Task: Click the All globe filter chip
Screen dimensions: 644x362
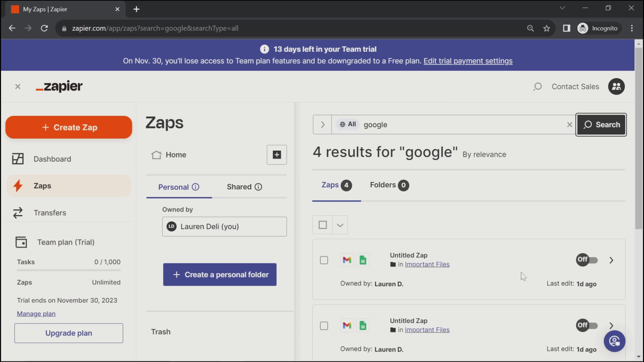Action: (348, 124)
